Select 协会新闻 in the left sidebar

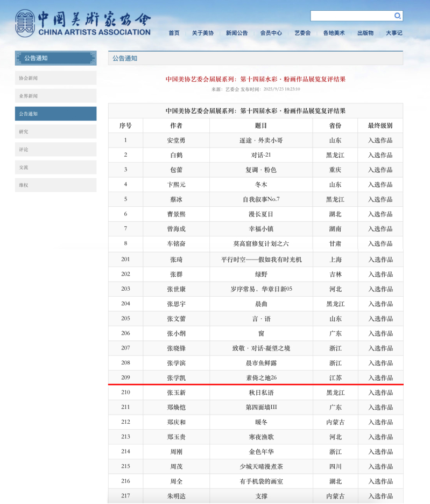[x=55, y=78]
